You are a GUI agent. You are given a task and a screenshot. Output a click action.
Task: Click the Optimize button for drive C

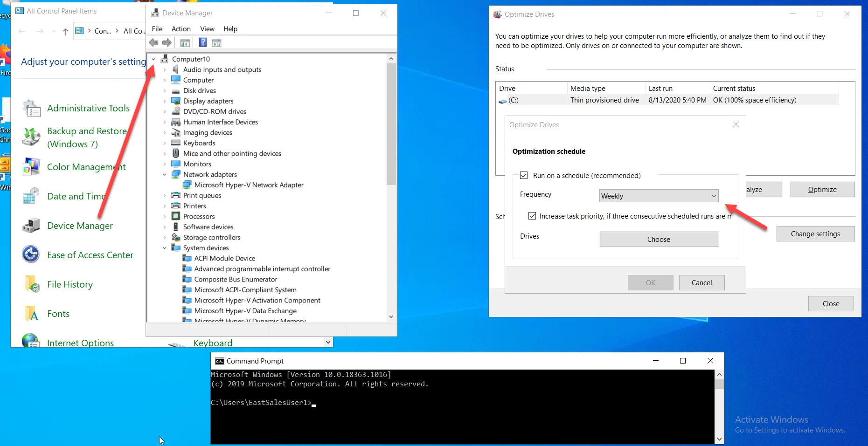pos(822,189)
